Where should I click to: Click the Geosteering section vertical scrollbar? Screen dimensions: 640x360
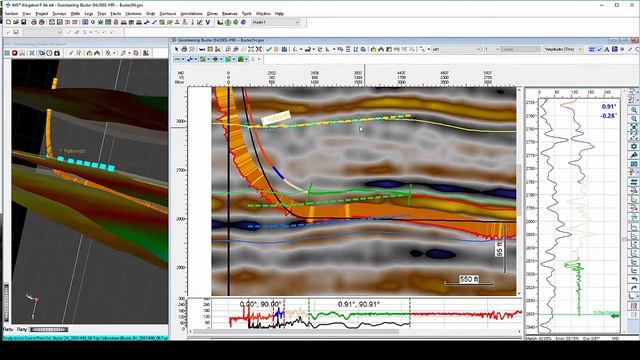point(519,191)
